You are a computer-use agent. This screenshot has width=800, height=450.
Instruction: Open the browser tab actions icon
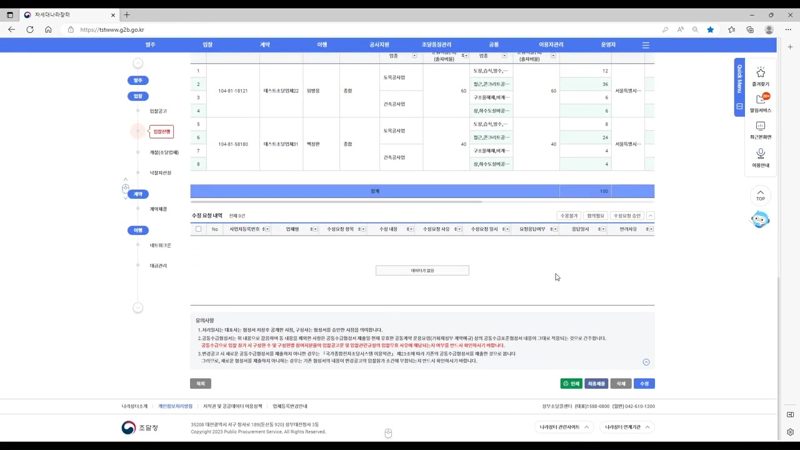pos(10,15)
